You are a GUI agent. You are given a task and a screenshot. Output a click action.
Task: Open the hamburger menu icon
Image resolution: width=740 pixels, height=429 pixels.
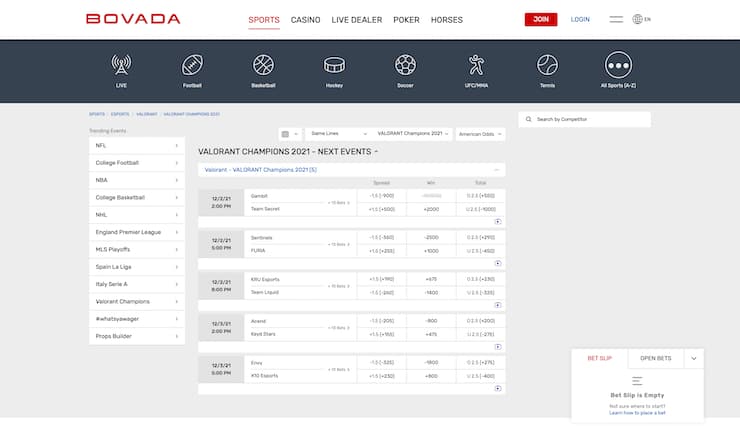point(616,19)
